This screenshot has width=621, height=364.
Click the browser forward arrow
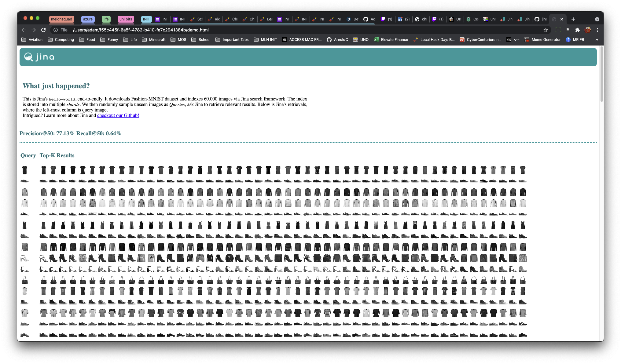click(x=34, y=30)
